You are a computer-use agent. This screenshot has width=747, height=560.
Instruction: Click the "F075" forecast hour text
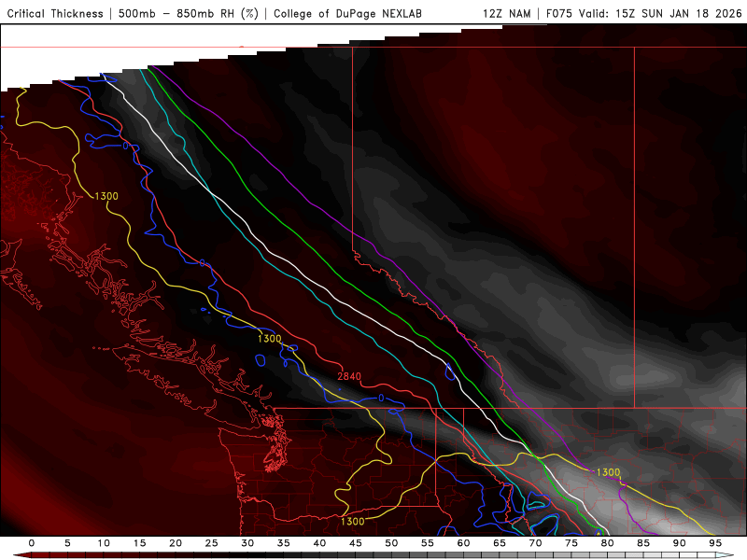click(x=559, y=14)
